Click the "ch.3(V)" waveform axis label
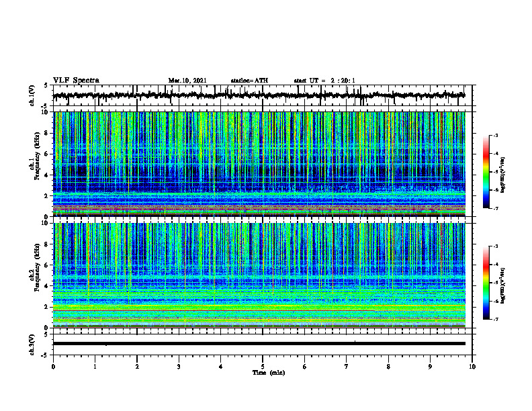Screen dimensions: 532x411 click(32, 345)
